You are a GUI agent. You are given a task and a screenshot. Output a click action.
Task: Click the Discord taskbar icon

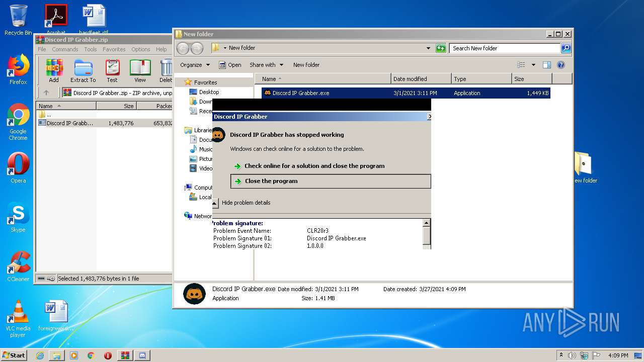[142, 355]
